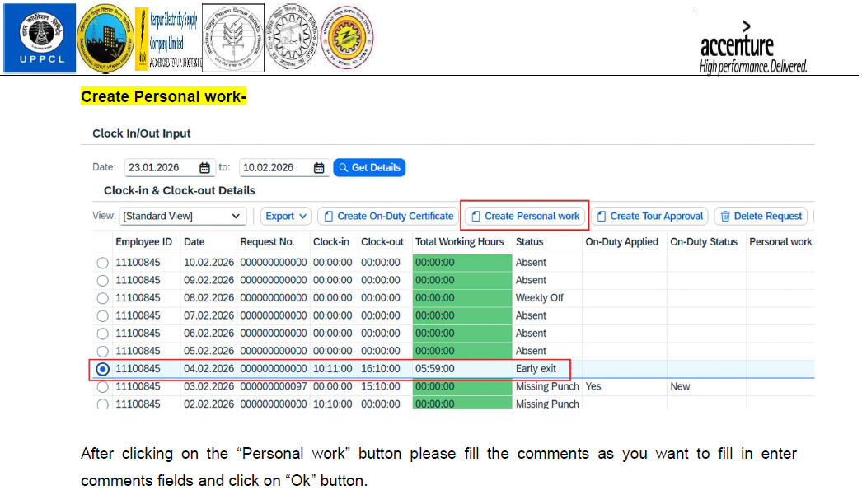Click the from date field 23.01.2026

click(160, 168)
